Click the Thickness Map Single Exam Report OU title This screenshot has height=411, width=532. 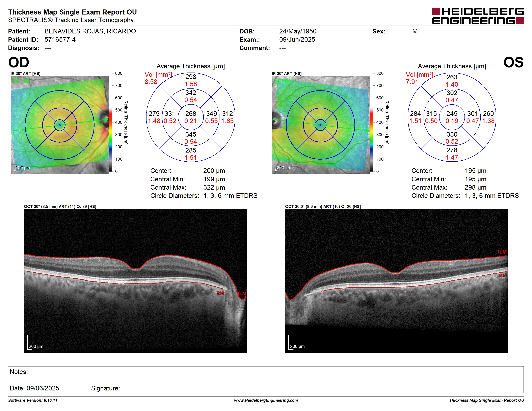[x=72, y=12]
